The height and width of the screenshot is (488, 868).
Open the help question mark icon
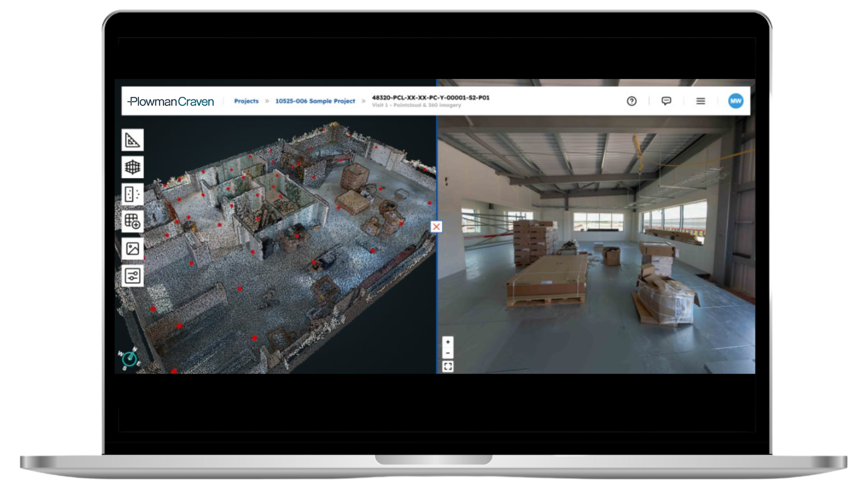[632, 101]
